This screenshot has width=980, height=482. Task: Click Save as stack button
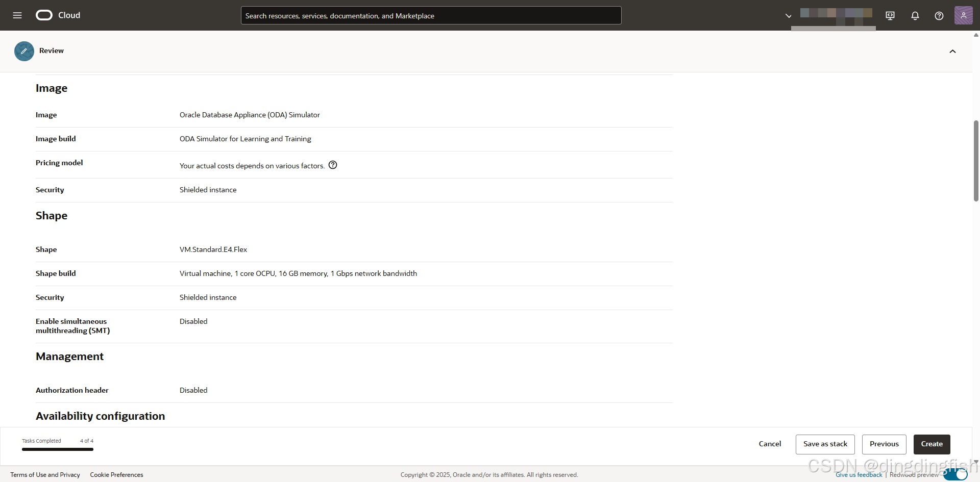pyautogui.click(x=825, y=444)
